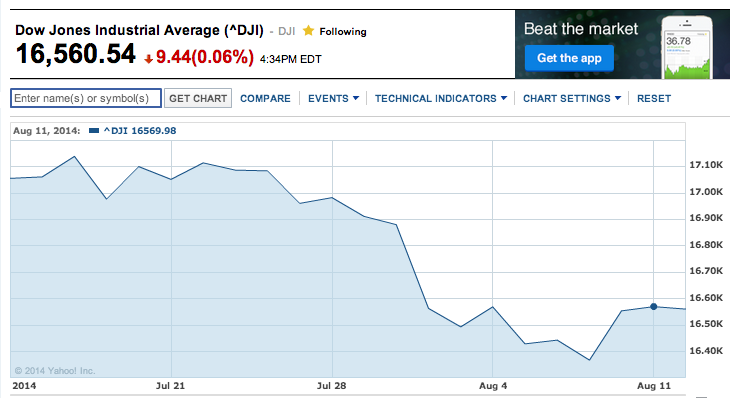Select the Aug 11 data point on chart
The image size is (734, 398).
(x=653, y=307)
